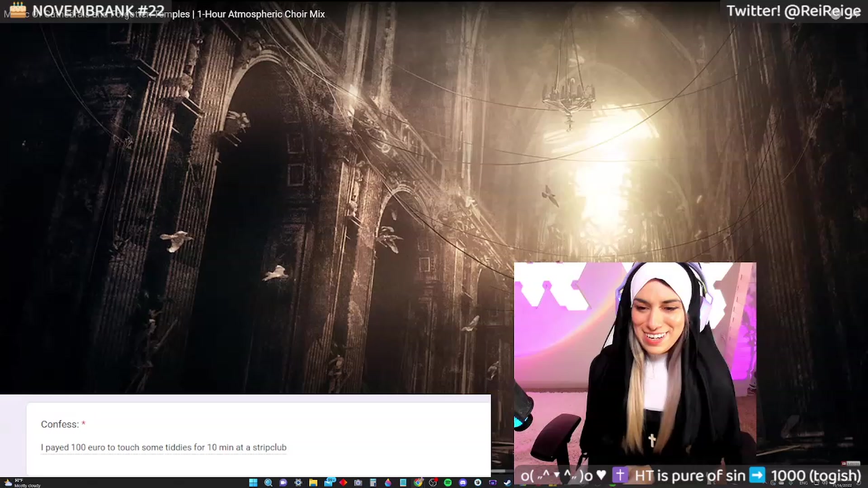
Task: Open the Notepad taskbar icon
Action: (403, 483)
